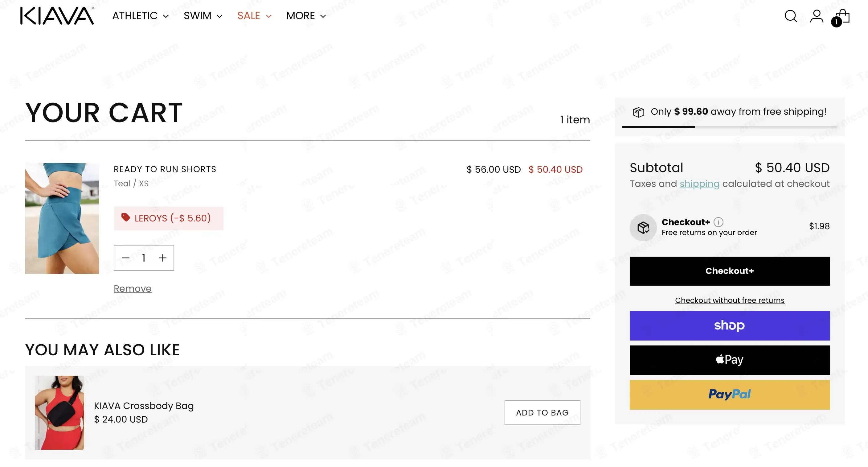Click the black Checkout+ button
The image size is (868, 467).
[x=730, y=271]
